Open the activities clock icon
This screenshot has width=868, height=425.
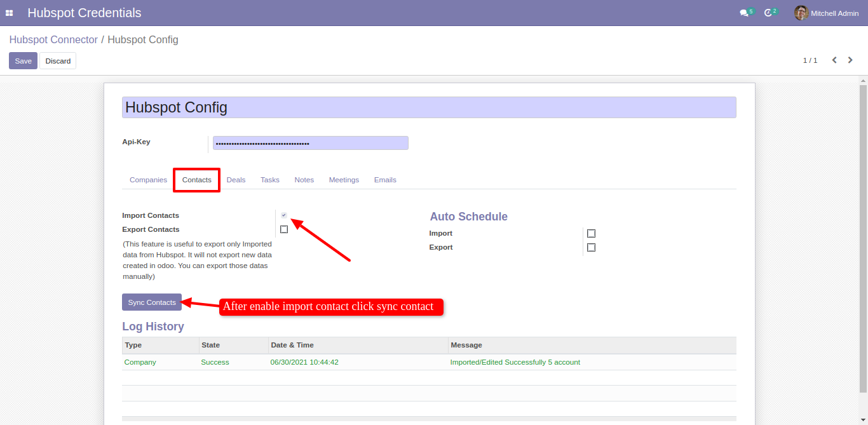click(768, 13)
